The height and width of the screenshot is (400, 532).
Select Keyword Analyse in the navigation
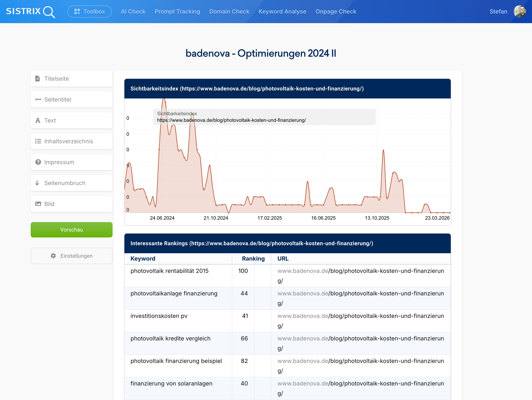click(282, 11)
